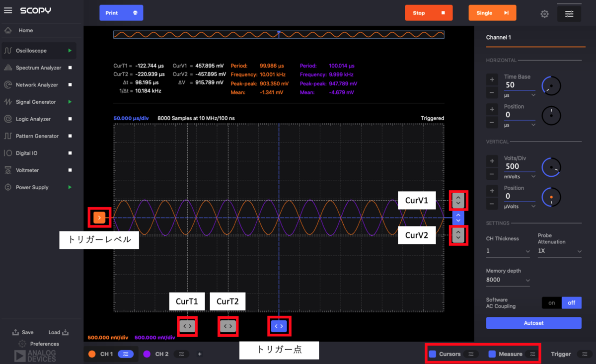Toggle the channel settings panel icon
Viewport: 596px width, 364px height.
point(569,14)
